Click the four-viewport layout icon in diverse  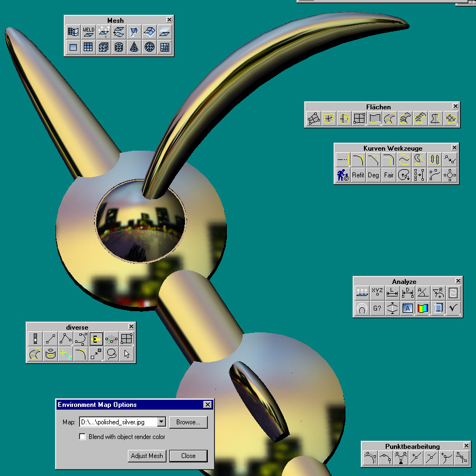pyautogui.click(x=127, y=339)
